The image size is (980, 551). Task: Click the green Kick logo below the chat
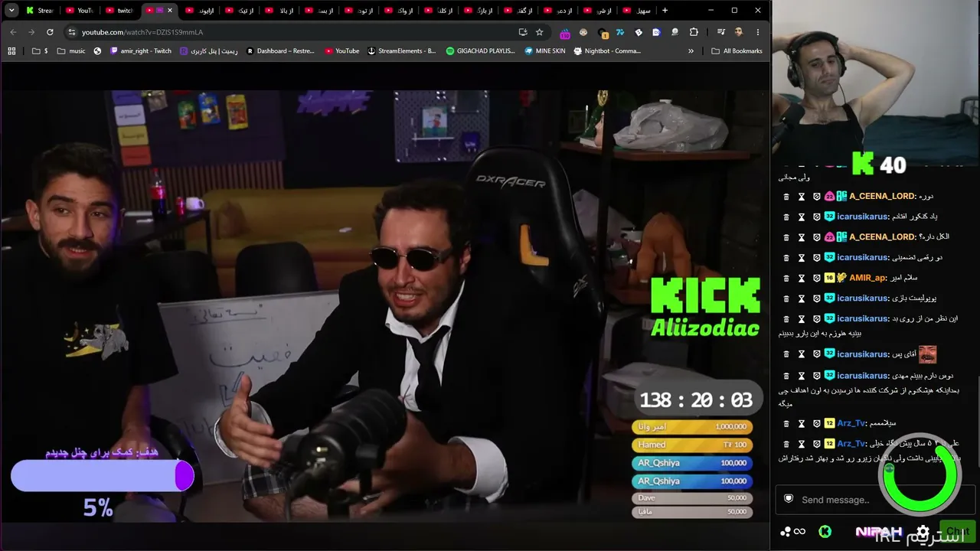click(x=825, y=531)
